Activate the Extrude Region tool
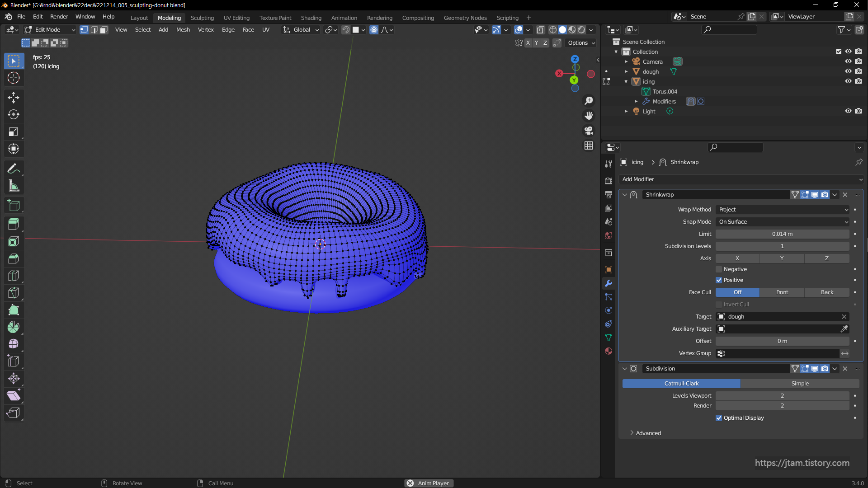Image resolution: width=868 pixels, height=488 pixels. (x=14, y=224)
